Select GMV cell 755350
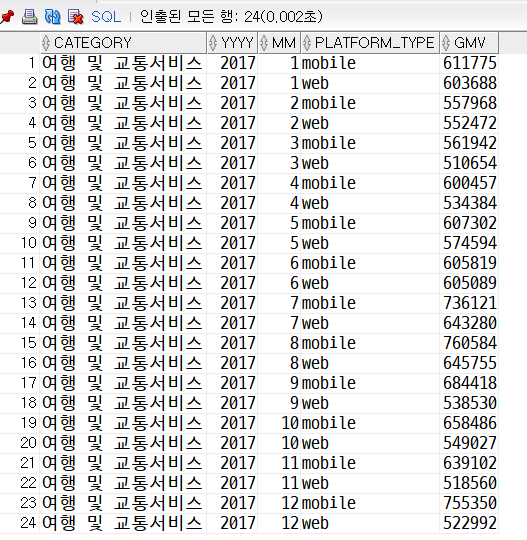 (469, 502)
